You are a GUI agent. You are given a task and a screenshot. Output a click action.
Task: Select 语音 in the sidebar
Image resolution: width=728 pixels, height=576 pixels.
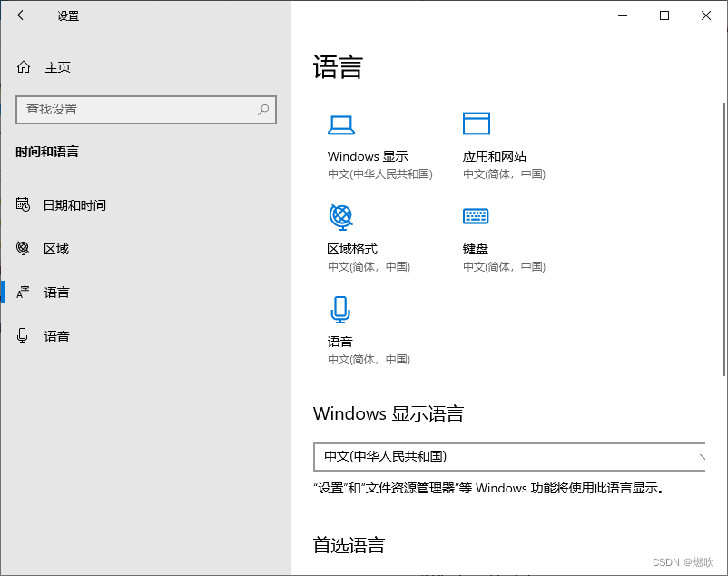tap(56, 336)
